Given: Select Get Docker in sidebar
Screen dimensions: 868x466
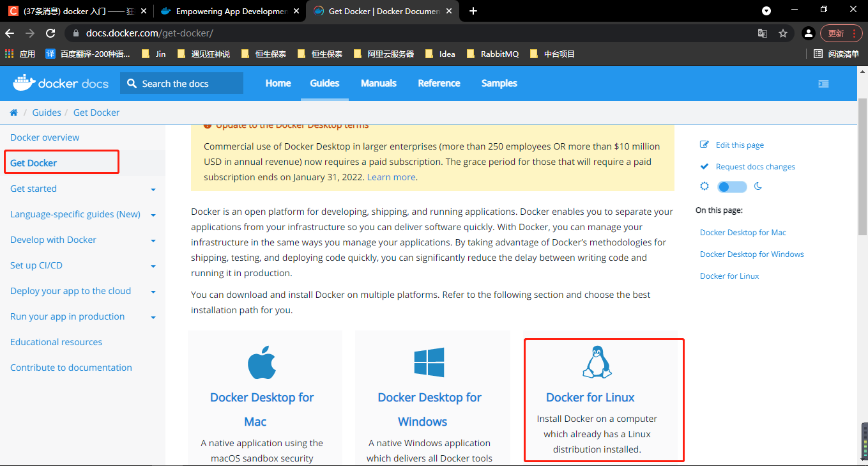Looking at the screenshot, I should pos(33,163).
